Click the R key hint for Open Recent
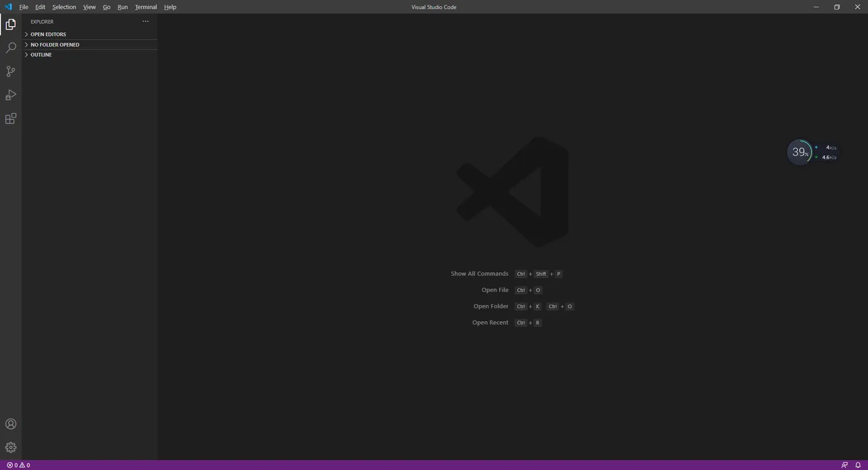Screen dimensions: 868x470 538,322
